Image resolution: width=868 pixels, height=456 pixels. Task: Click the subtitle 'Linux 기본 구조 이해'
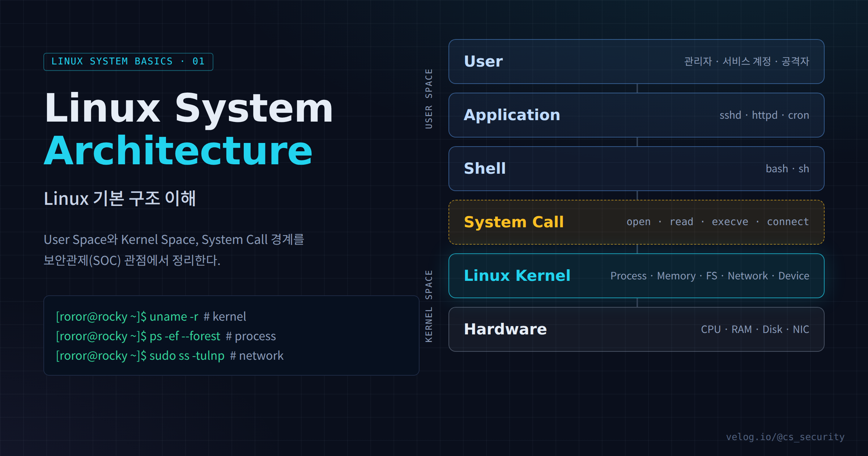click(x=120, y=198)
